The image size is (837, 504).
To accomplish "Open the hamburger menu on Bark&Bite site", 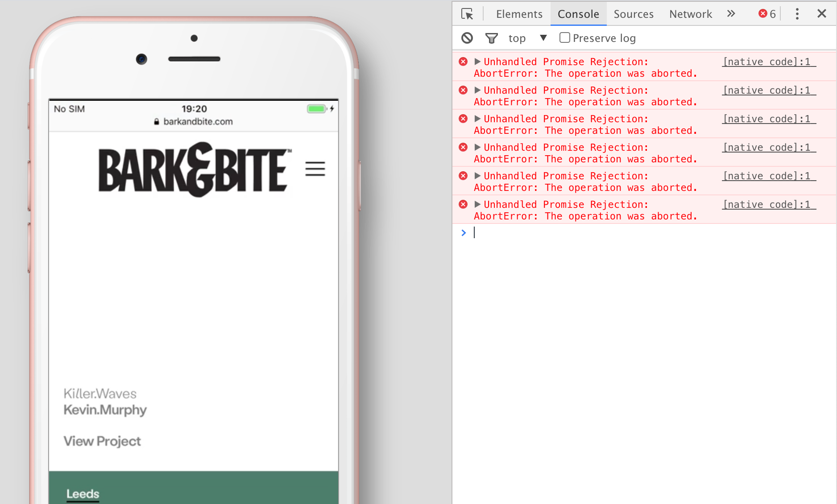I will [315, 169].
